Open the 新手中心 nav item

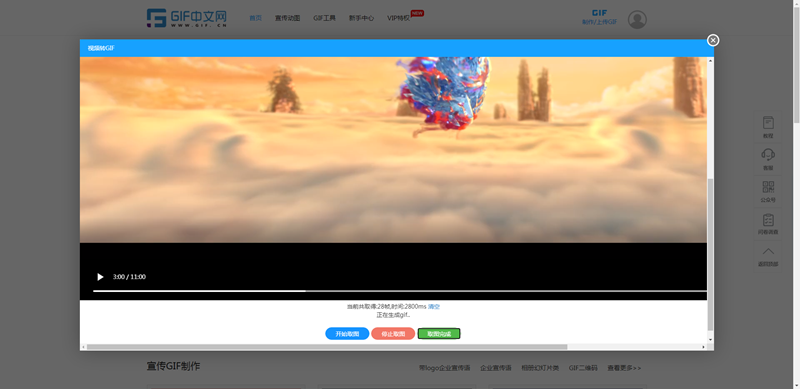tap(361, 18)
